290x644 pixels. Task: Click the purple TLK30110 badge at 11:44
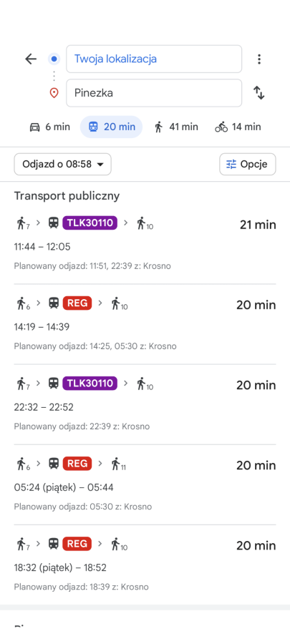90,223
